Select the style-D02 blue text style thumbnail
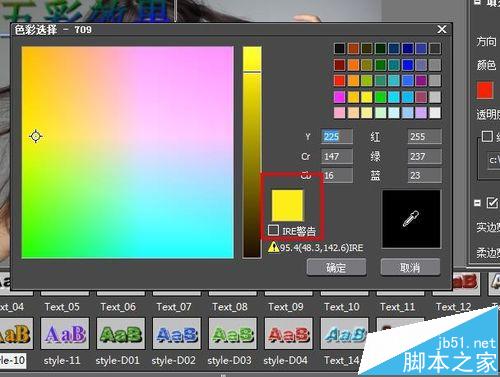The width and height of the screenshot is (500, 377). (x=177, y=333)
